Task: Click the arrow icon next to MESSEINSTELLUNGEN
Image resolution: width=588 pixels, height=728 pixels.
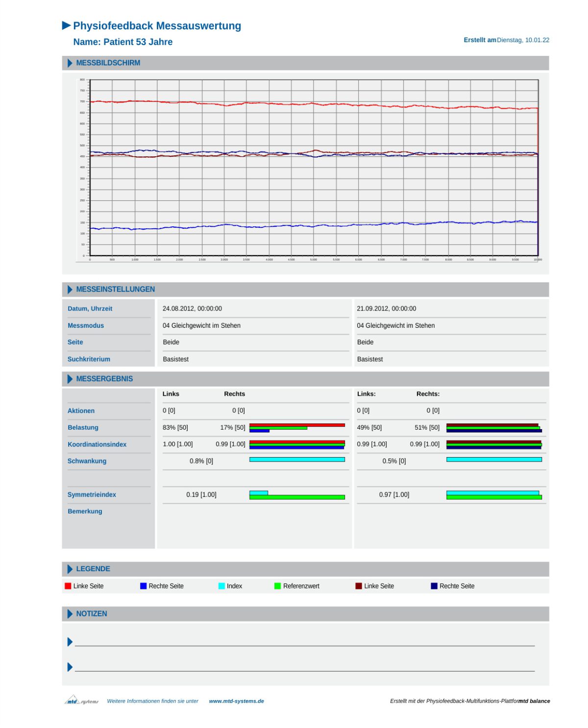Action: 69,290
